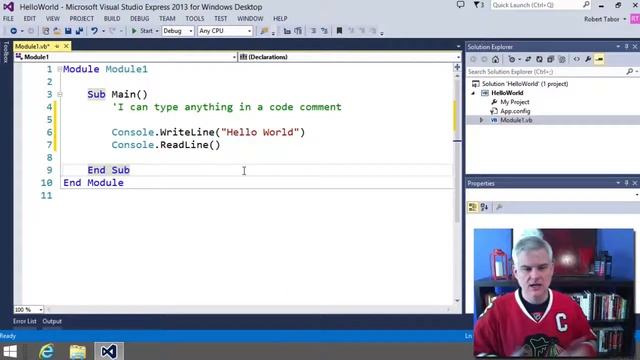Viewport: 640px width, 360px height.
Task: Toggle Preview Selected Items in Solution Explorer
Action: pyautogui.click(x=599, y=60)
